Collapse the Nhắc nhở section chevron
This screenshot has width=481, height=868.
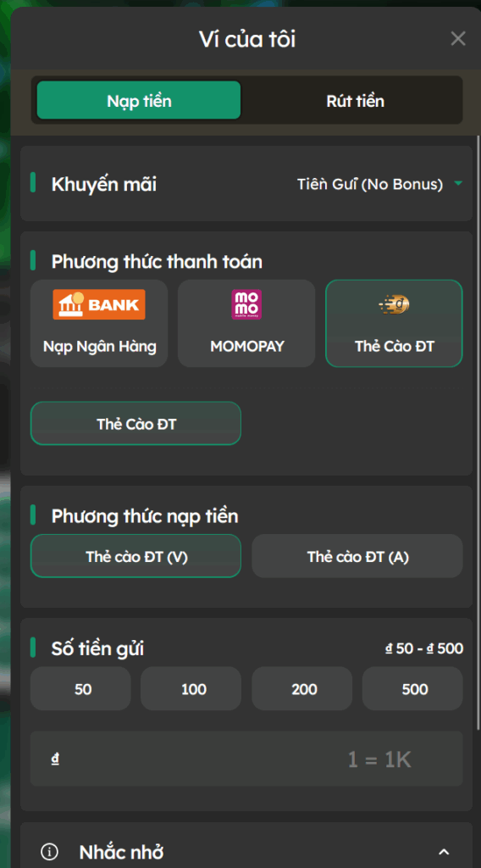(444, 852)
